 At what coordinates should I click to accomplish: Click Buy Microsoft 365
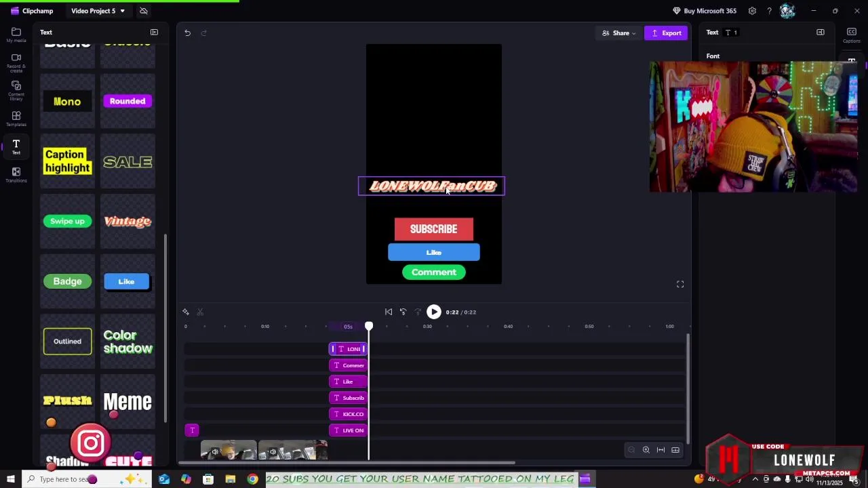coord(704,11)
